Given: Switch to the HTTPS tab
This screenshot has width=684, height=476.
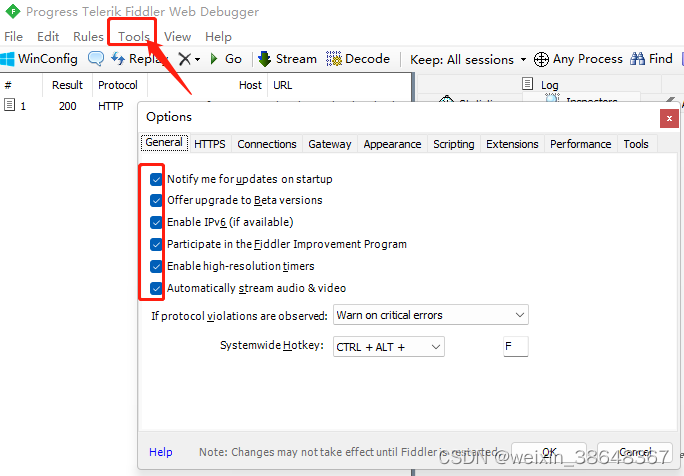Looking at the screenshot, I should tap(210, 144).
